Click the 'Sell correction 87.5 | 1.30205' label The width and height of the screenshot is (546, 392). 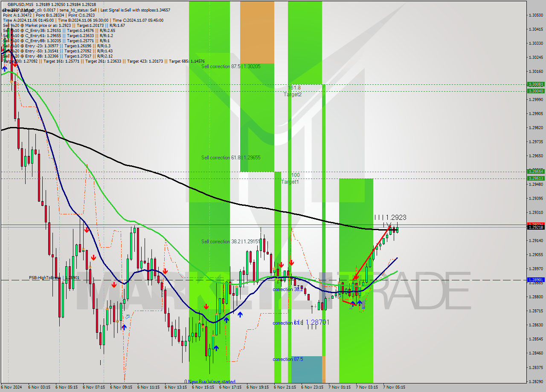tap(231, 66)
